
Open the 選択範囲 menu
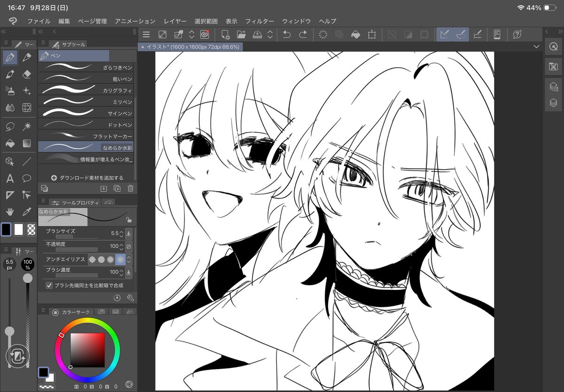(206, 21)
